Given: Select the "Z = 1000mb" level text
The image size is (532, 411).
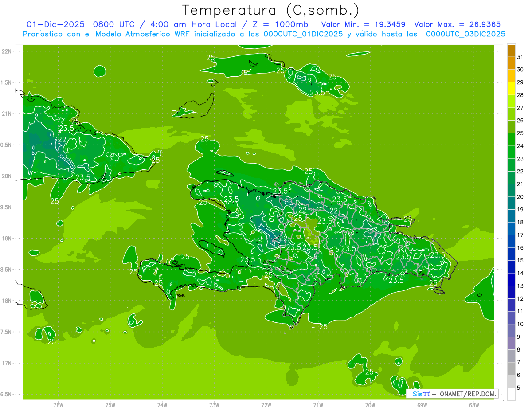Looking at the screenshot, I should [x=280, y=24].
